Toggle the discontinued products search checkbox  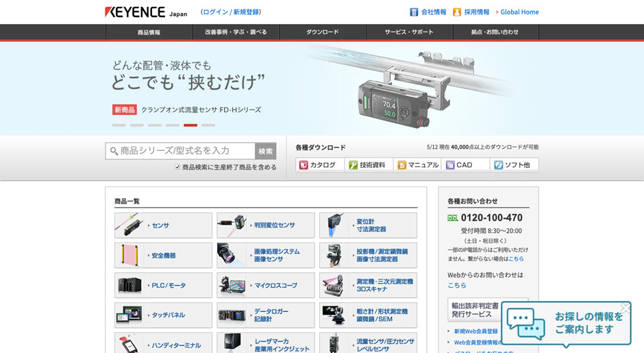point(177,167)
